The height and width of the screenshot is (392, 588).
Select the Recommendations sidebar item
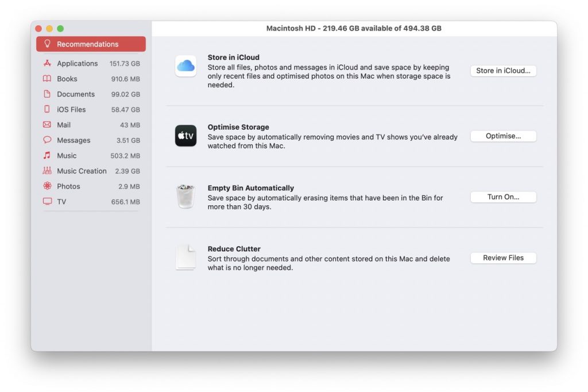coord(91,44)
